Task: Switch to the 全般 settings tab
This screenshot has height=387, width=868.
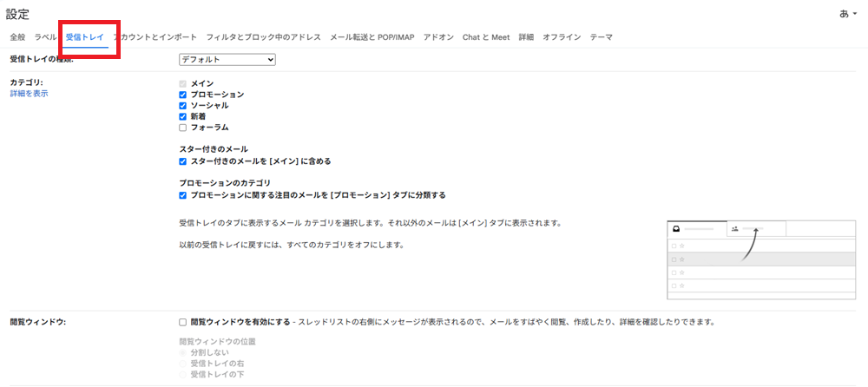Action: click(17, 37)
